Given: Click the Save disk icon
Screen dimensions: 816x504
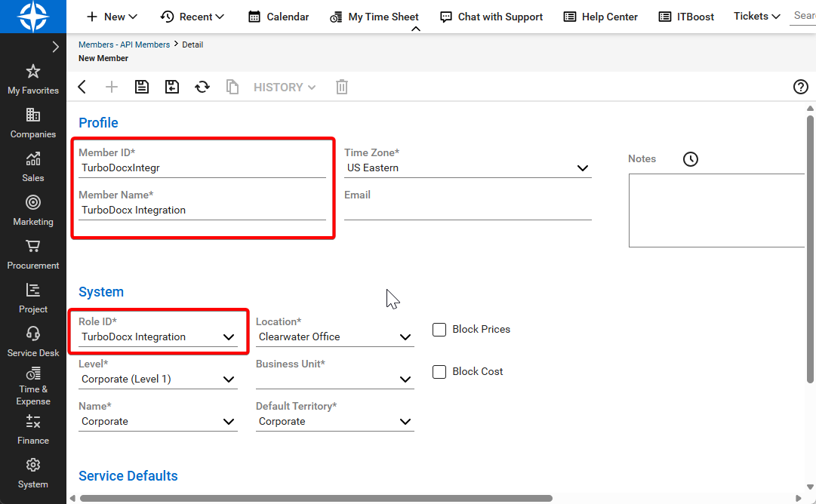Looking at the screenshot, I should [x=142, y=87].
